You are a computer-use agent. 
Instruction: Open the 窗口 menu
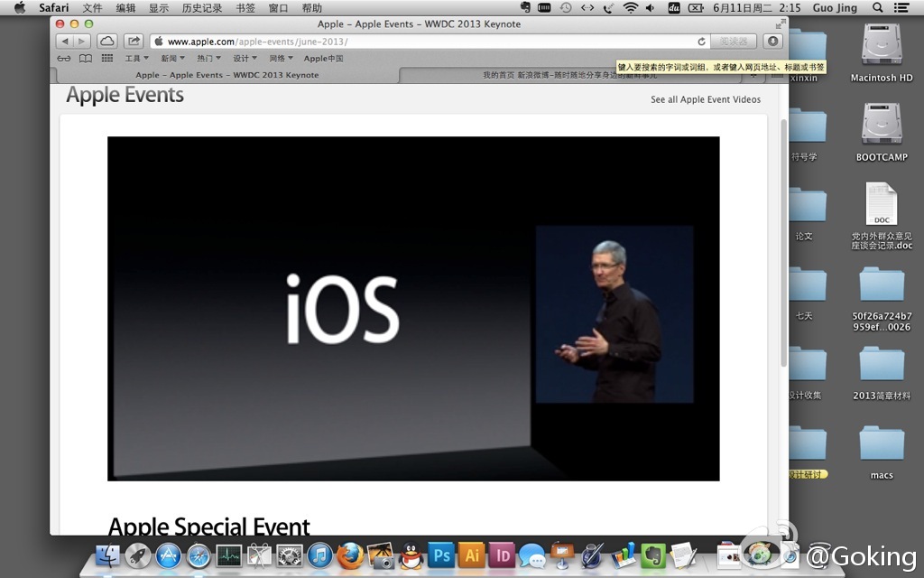[278, 7]
